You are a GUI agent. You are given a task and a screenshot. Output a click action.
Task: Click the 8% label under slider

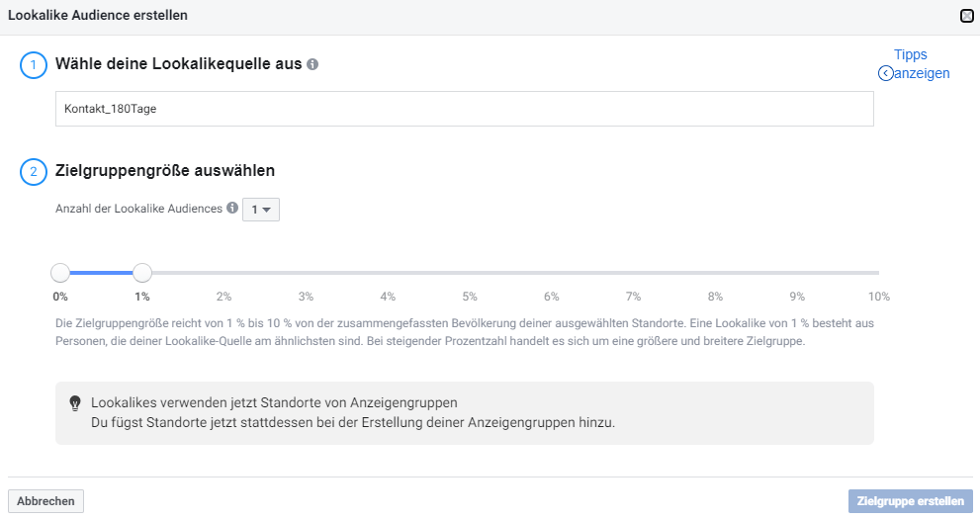pyautogui.click(x=715, y=297)
